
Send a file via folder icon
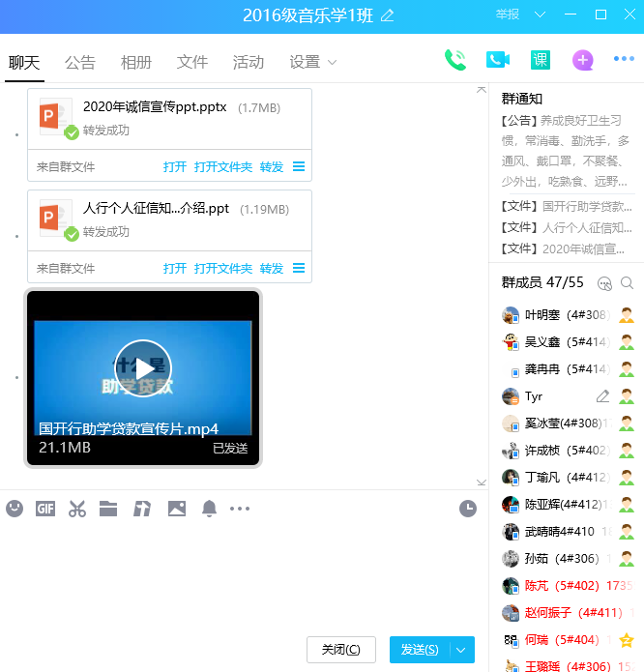(108, 509)
